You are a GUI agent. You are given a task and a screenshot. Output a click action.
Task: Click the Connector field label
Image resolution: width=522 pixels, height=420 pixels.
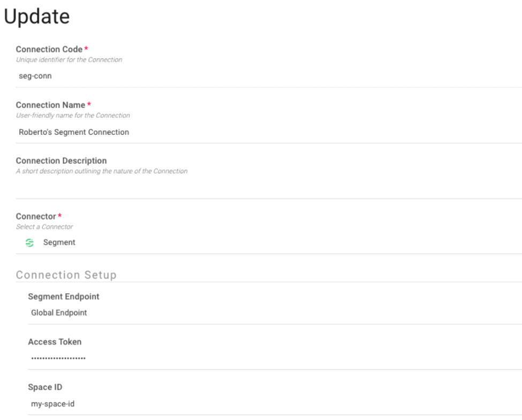coord(36,216)
